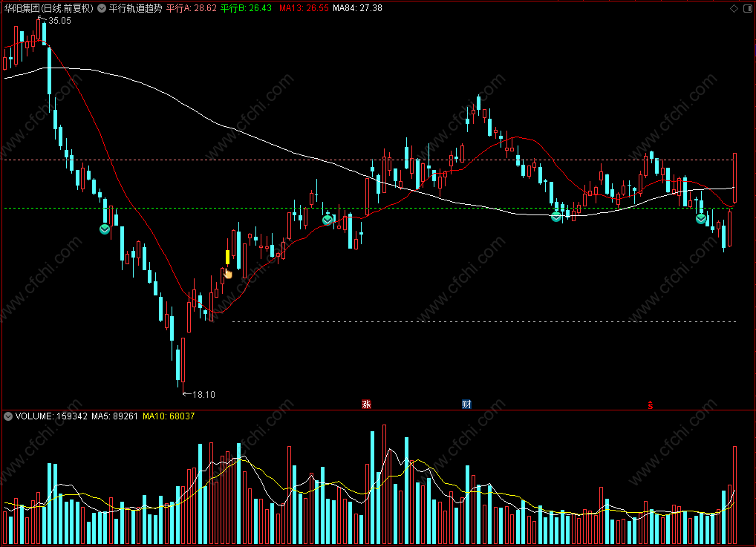The height and width of the screenshot is (547, 756).
Task: Click the MA13: 26.55 label
Action: point(304,8)
